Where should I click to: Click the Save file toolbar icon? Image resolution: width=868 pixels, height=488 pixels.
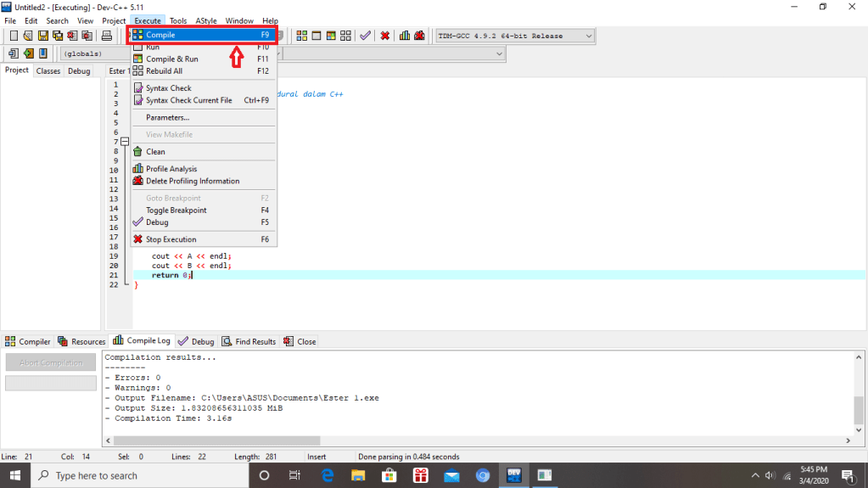[42, 36]
